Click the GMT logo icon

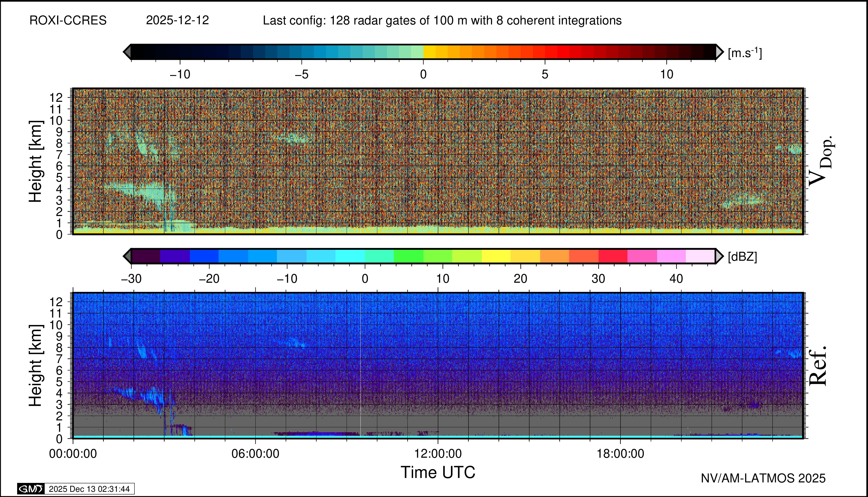coord(31,489)
